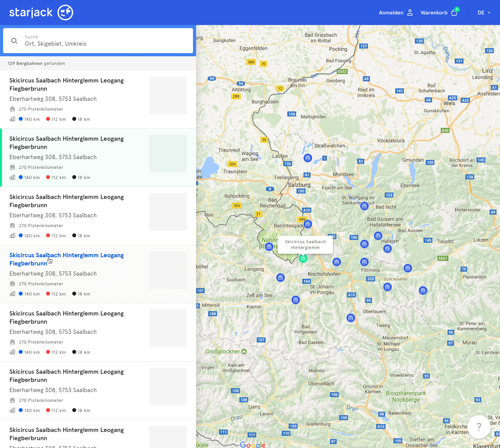The width and height of the screenshot is (500, 448).
Task: Select the marker southwest of Obertauern
Action: pos(351,318)
